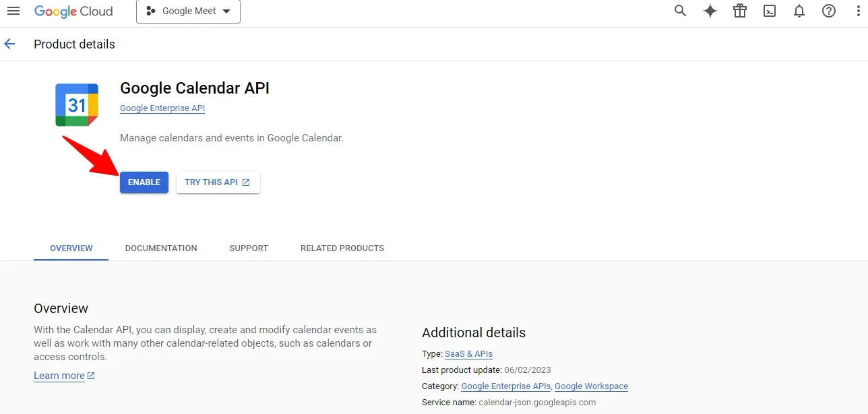868x414 pixels.
Task: Open the notifications bell
Action: (x=799, y=11)
